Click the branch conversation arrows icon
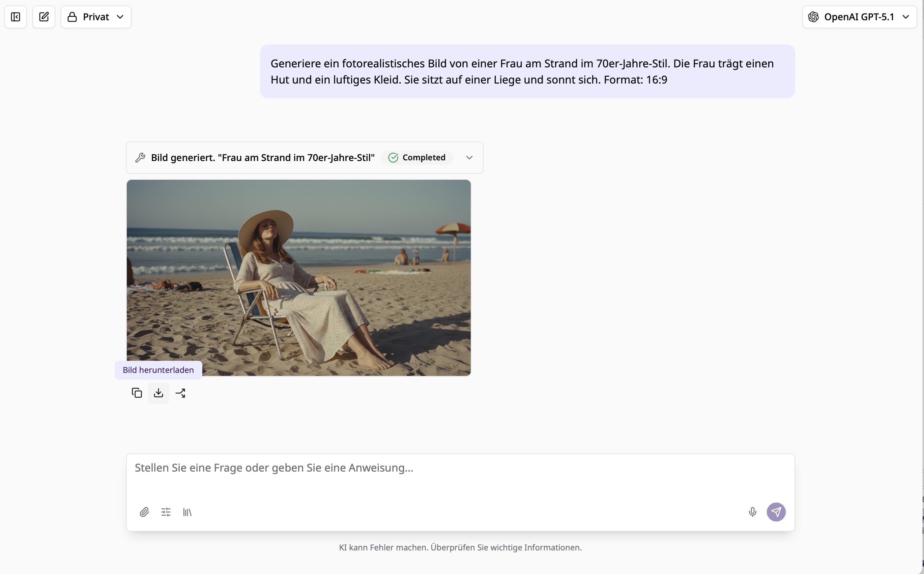Screen dimensions: 924x574 point(180,393)
